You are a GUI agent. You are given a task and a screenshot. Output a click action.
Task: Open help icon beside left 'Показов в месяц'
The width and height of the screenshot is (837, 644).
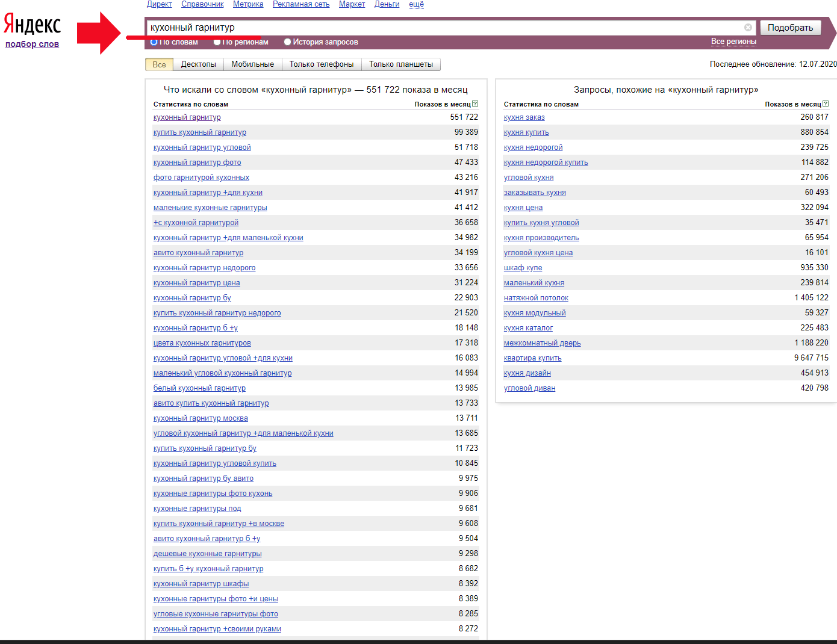coord(475,104)
